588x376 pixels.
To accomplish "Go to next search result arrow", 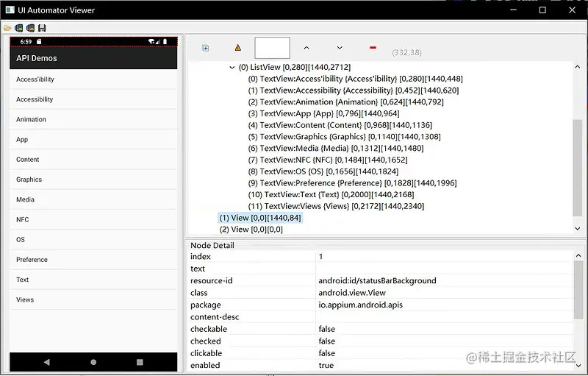I will pos(340,48).
